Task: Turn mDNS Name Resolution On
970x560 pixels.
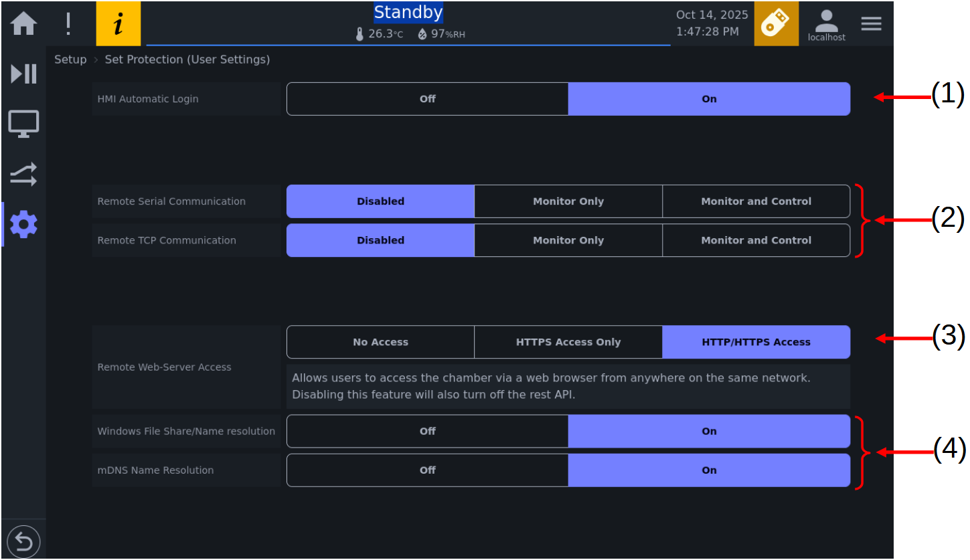Action: (709, 470)
